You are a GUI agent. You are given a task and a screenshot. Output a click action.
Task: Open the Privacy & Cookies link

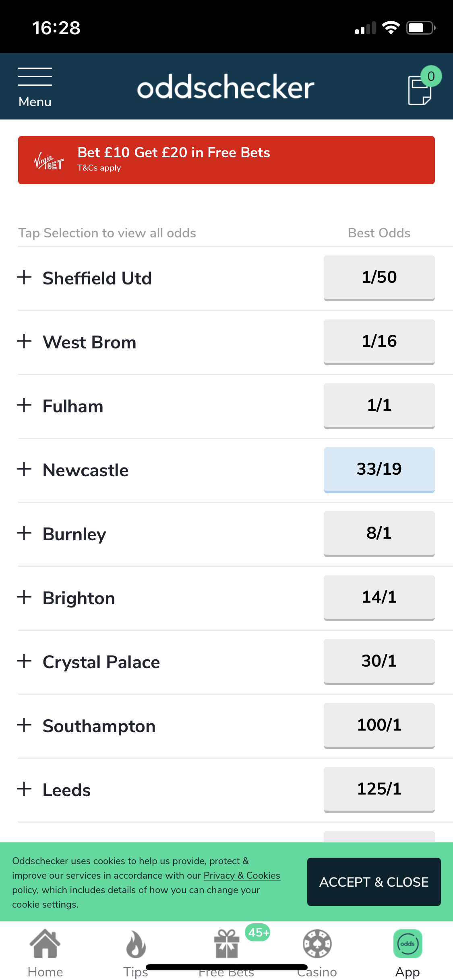(x=242, y=875)
